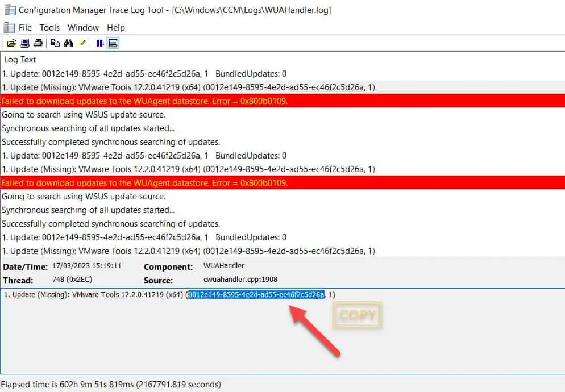Click the Copy to clipboard toolbar icon
The image size is (565, 392).
coord(55,44)
